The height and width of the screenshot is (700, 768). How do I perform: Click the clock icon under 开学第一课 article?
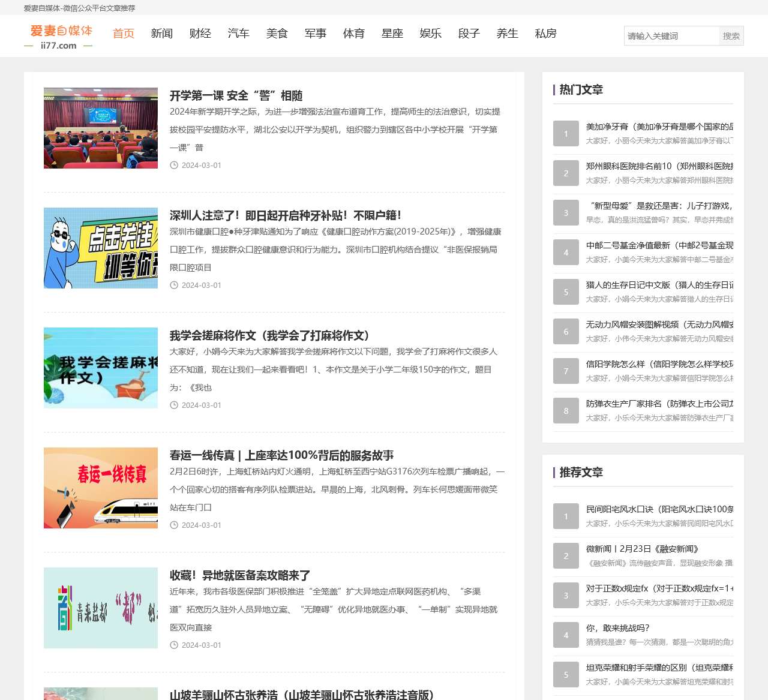pos(173,165)
